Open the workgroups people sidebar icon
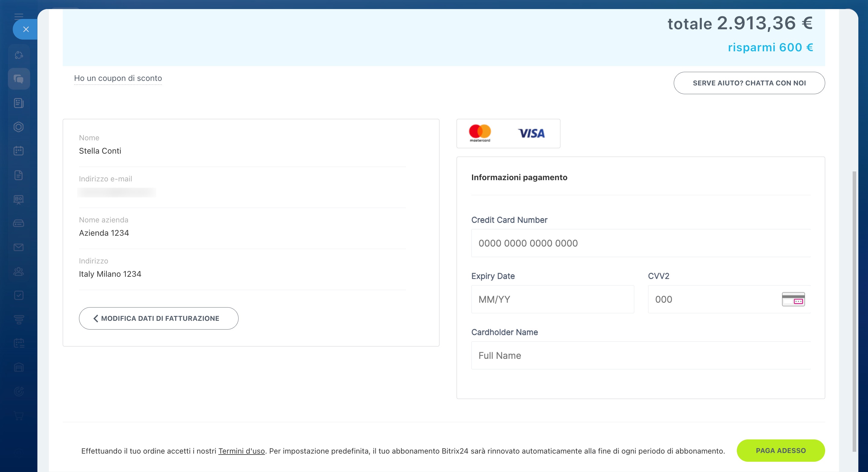The height and width of the screenshot is (472, 868). pyautogui.click(x=18, y=271)
